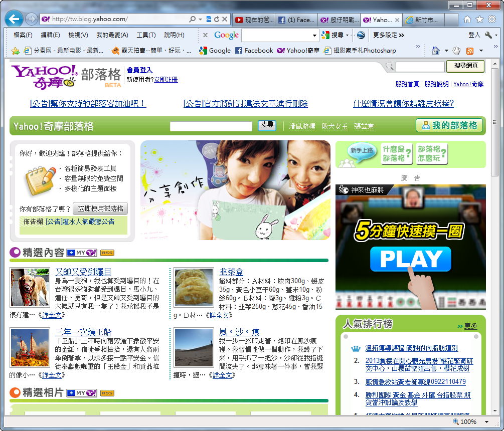Open the 詳全文 link for the 韭菜盒 article

[x=220, y=315]
